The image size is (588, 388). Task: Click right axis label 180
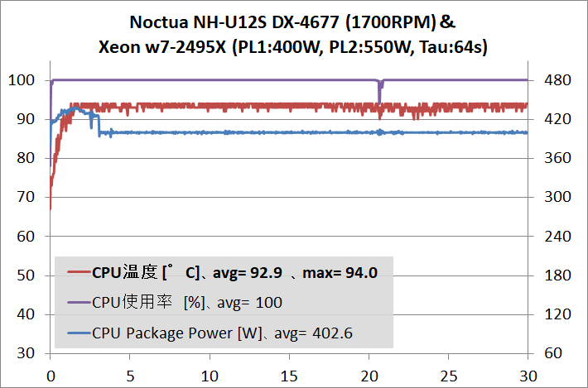coord(557,275)
